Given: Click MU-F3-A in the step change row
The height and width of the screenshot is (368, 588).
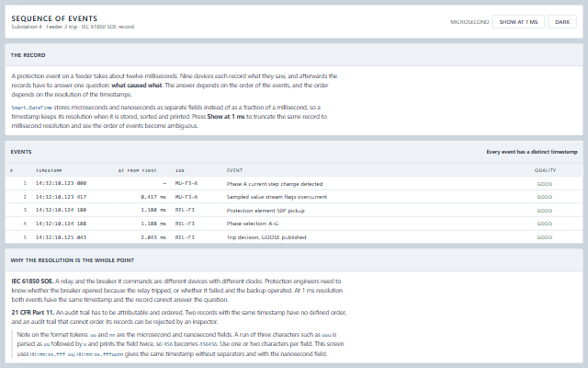Looking at the screenshot, I should tap(187, 183).
